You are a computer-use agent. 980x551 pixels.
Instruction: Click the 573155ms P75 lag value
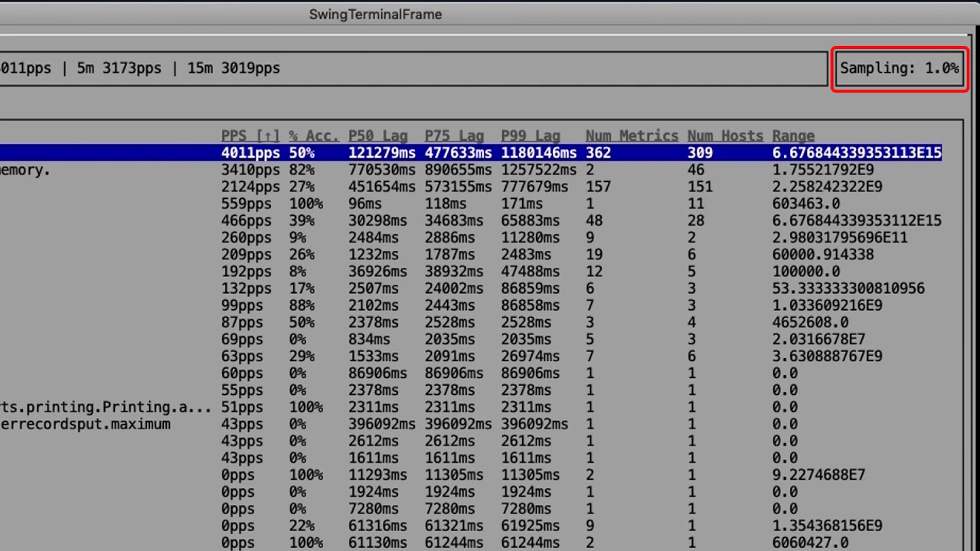[459, 187]
